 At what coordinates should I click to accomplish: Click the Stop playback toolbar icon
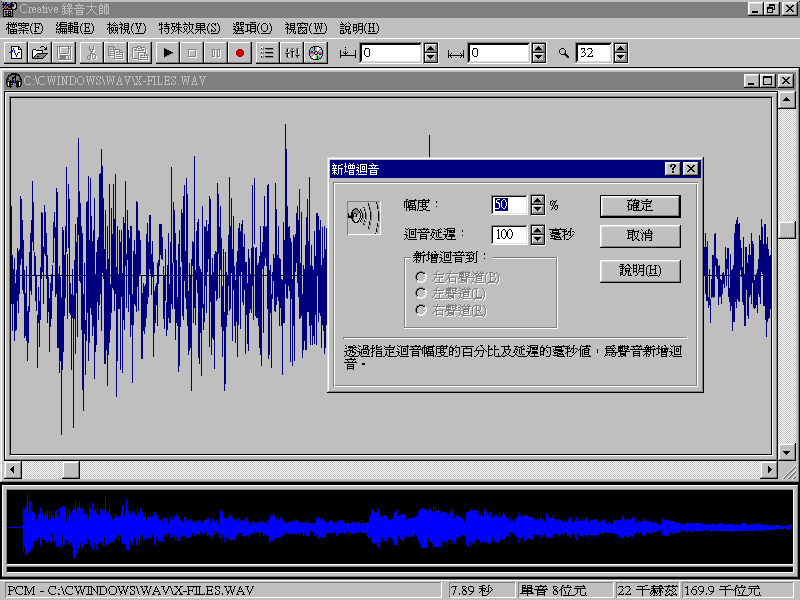click(x=192, y=53)
